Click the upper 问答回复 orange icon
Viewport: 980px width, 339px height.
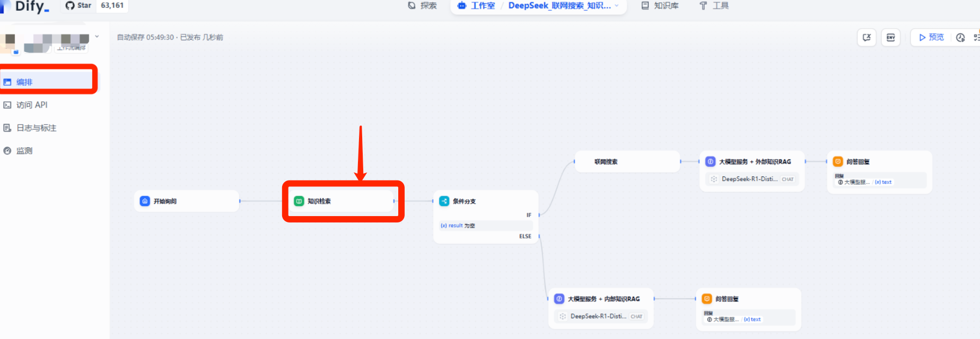click(838, 162)
